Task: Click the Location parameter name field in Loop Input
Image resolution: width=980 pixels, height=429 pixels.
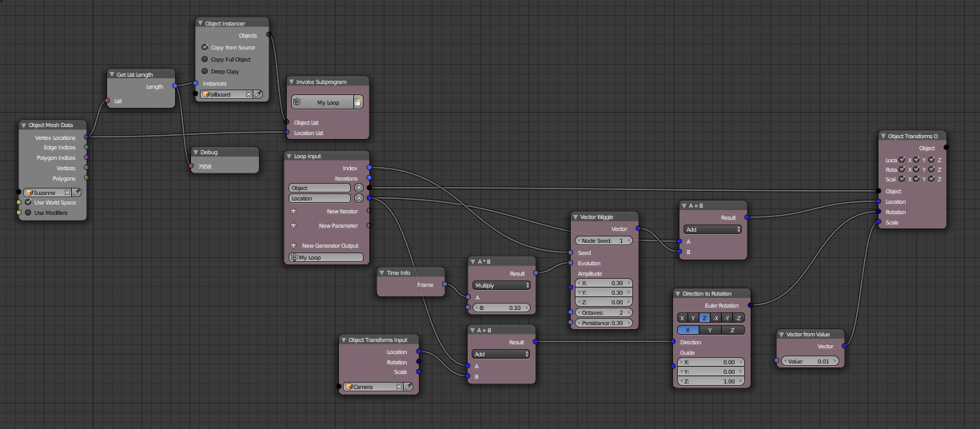Action: (320, 198)
